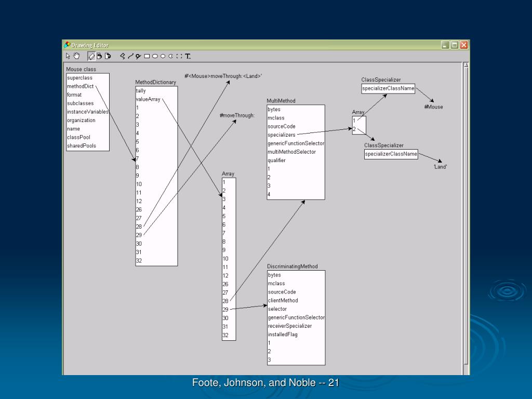Select 'genericFunctionSelector' in MultiMethod box
532x399 pixels.
tap(296, 143)
